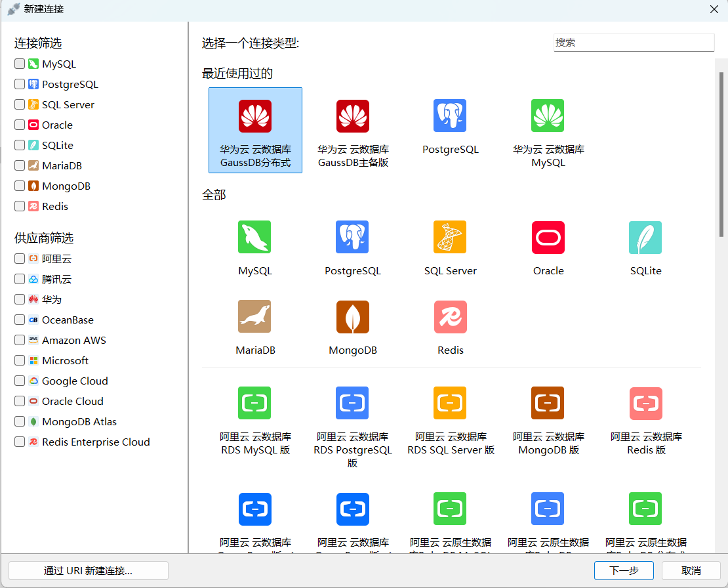Select MariaDB seal icon

click(254, 316)
